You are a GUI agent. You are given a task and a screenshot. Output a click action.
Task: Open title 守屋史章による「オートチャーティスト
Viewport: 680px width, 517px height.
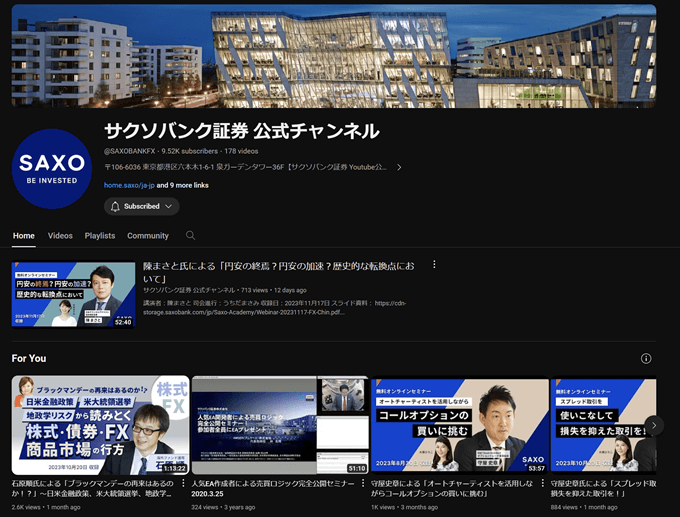452,488
